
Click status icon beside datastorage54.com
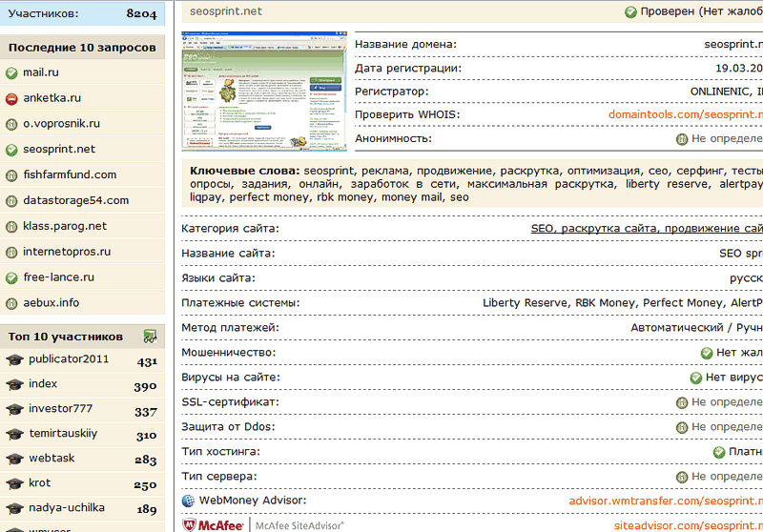pyautogui.click(x=11, y=201)
